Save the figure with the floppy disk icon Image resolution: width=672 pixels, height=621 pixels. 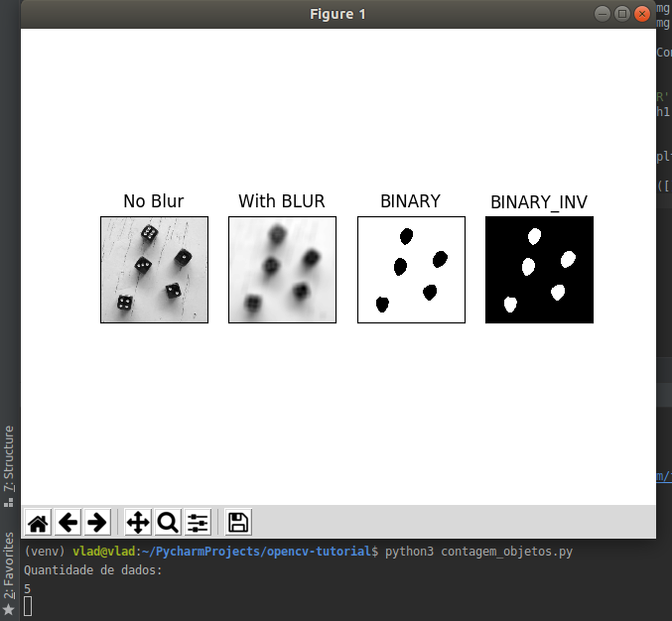pos(238,523)
